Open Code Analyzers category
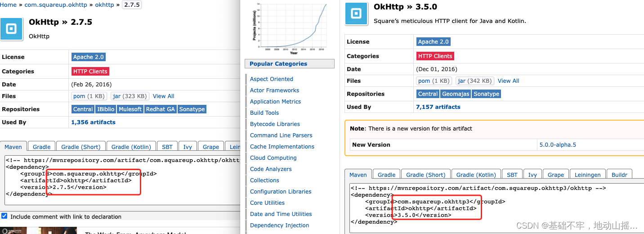Image resolution: width=644 pixels, height=234 pixels. pyautogui.click(x=271, y=169)
